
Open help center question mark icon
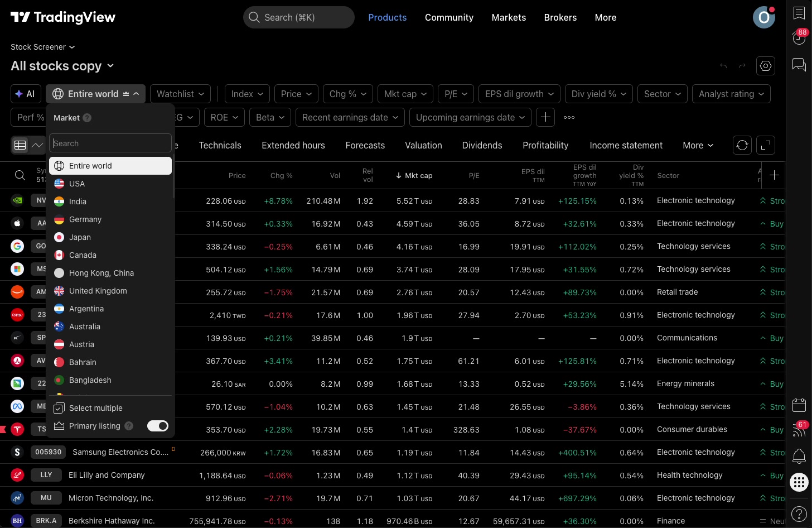click(799, 513)
